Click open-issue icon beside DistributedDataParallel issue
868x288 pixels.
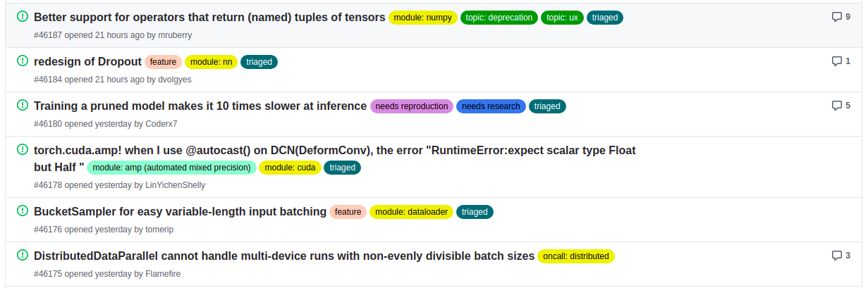[x=23, y=256]
